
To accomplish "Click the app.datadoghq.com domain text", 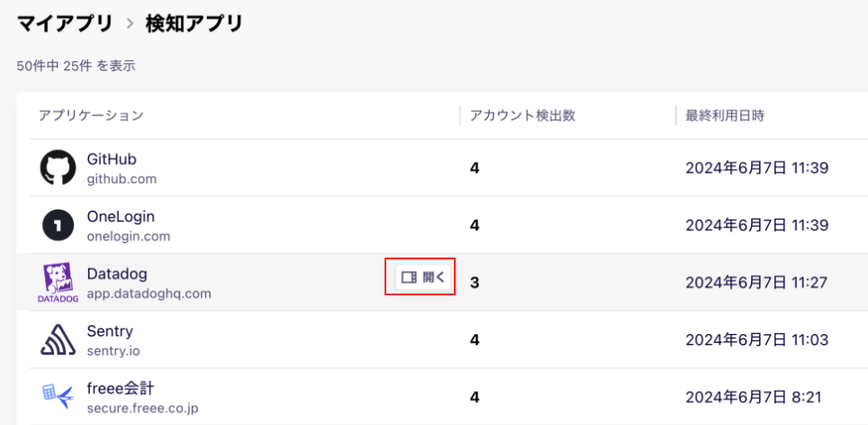I will 149,294.
